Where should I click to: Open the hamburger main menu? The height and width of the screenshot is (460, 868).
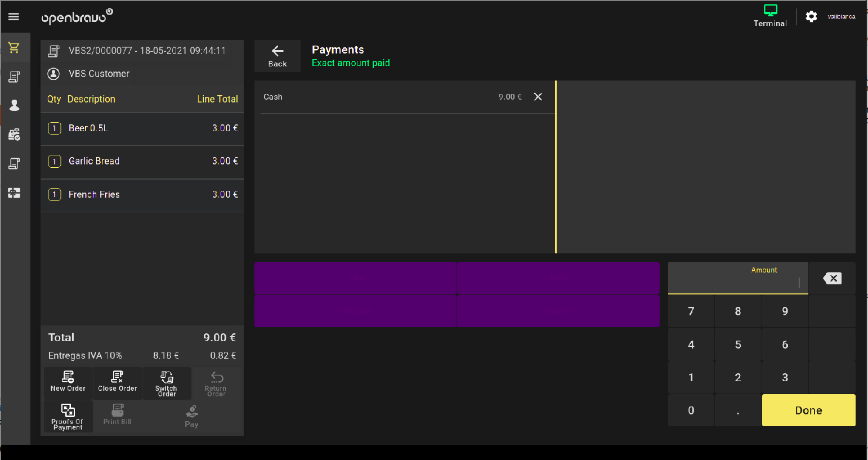[x=14, y=17]
